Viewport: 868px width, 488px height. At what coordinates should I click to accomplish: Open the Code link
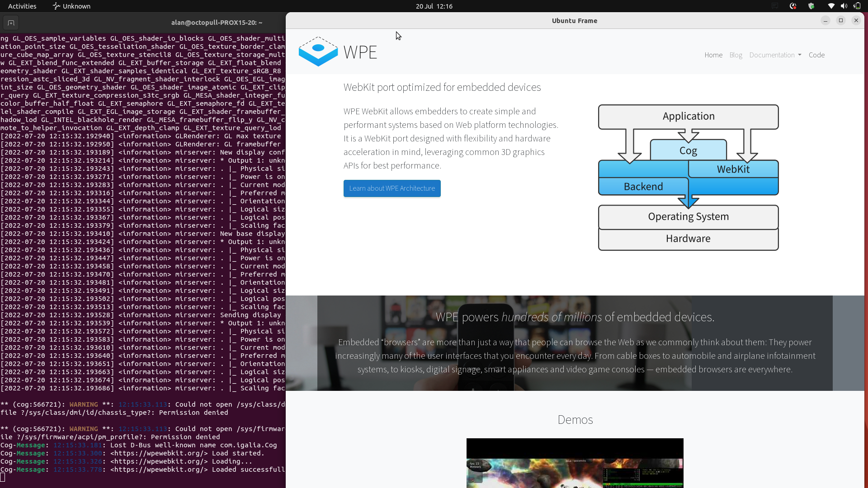point(816,55)
